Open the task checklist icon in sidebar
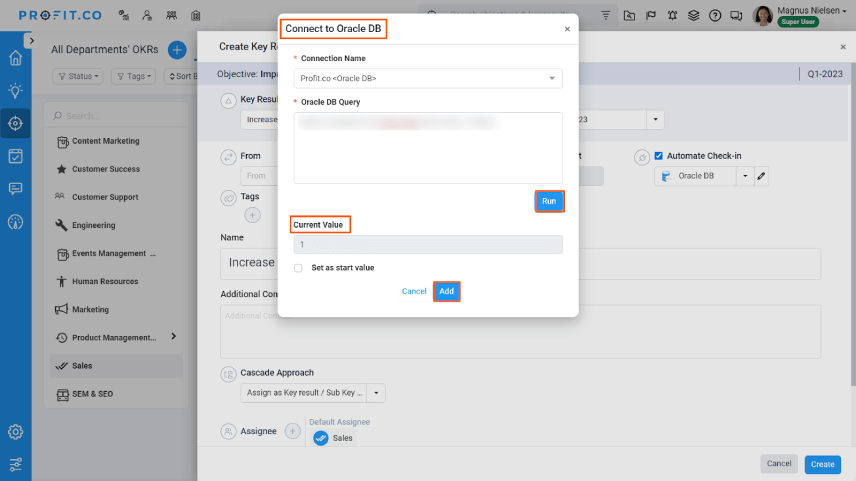The image size is (856, 481). (x=15, y=156)
